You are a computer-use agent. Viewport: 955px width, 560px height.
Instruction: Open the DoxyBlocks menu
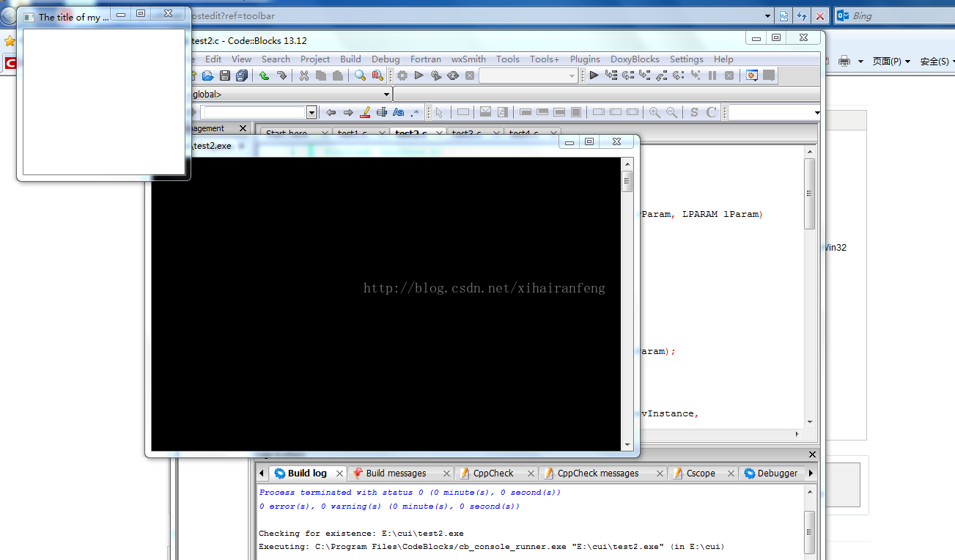tap(635, 59)
